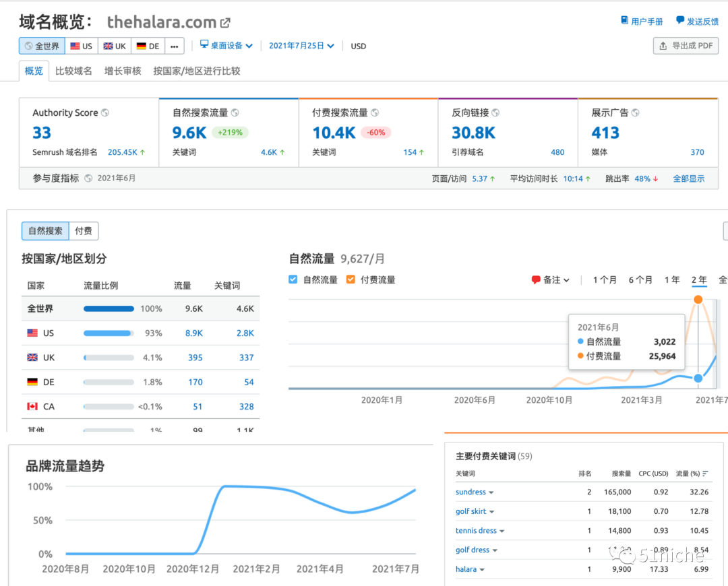Click the sort icon next to 流量 (%)
This screenshot has width=728, height=586.
(705, 474)
